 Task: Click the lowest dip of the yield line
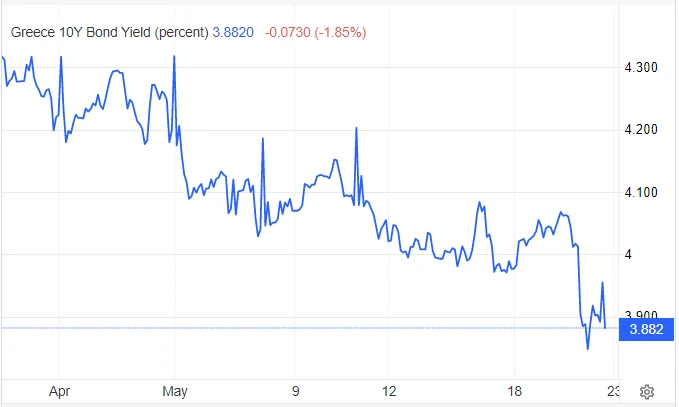(x=587, y=348)
